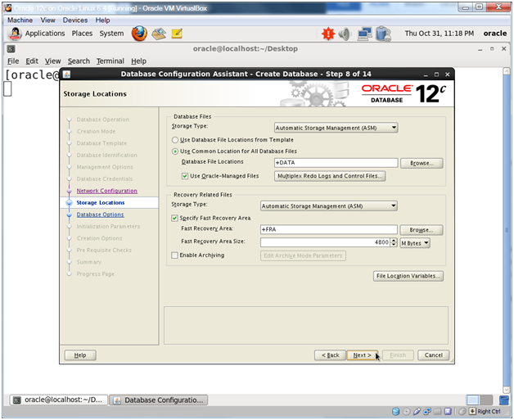Enable Archiving checkbox
The image size is (514, 420).
(174, 255)
